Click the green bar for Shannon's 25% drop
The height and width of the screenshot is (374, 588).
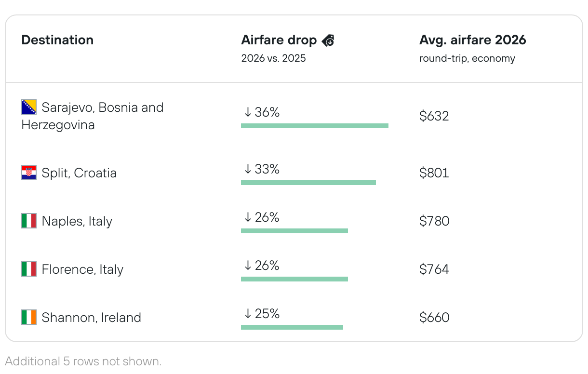pos(292,327)
